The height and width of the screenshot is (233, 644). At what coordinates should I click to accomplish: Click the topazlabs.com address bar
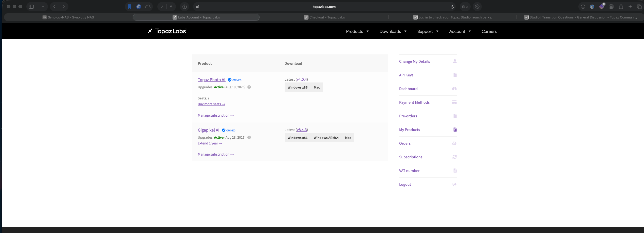pos(324,7)
